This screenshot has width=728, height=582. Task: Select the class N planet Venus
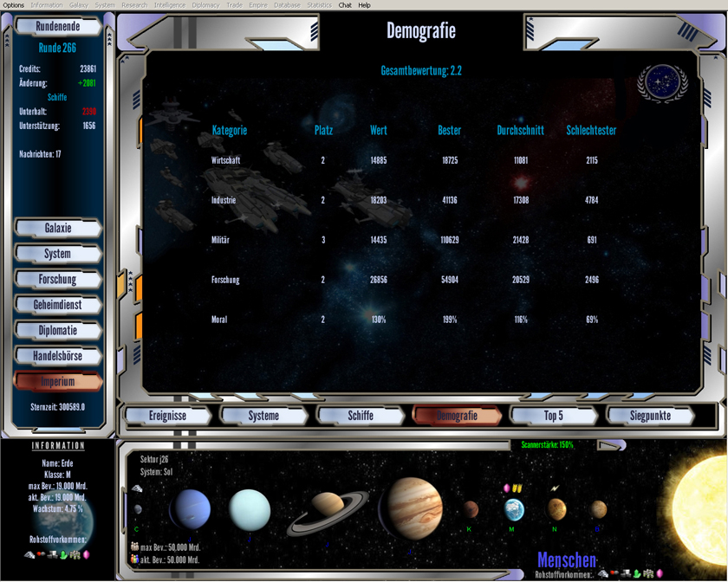pos(556,509)
